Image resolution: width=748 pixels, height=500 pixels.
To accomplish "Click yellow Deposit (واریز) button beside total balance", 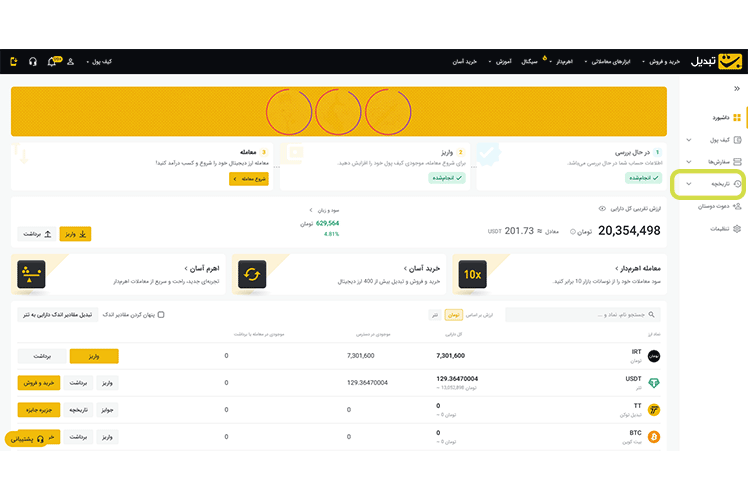I will click(75, 233).
